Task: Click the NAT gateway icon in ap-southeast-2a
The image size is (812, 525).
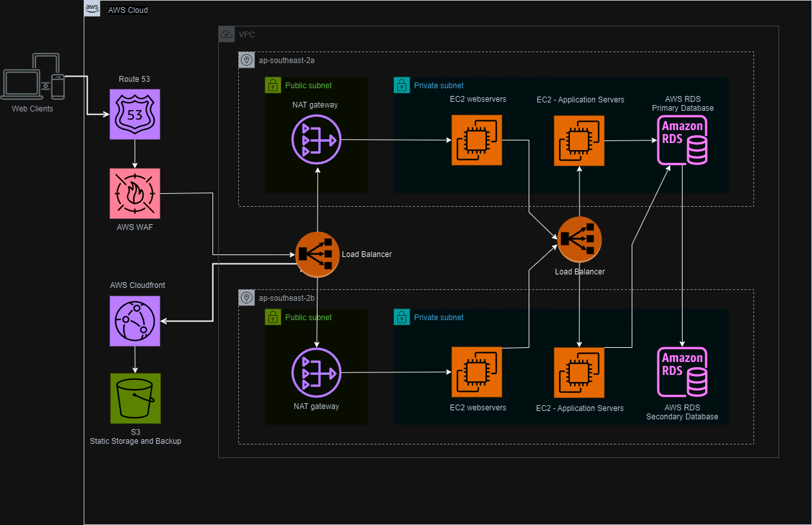Action: (316, 139)
